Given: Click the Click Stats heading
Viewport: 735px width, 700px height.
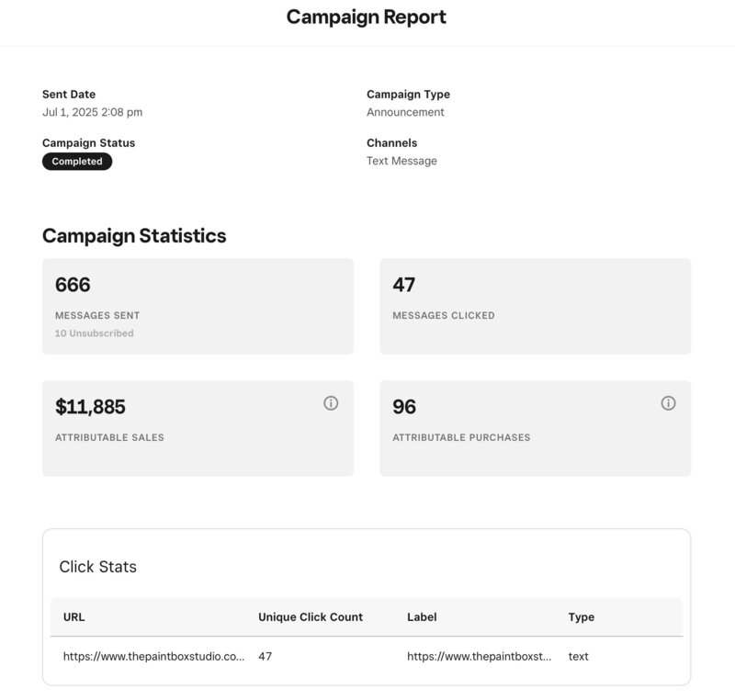Looking at the screenshot, I should coord(98,567).
